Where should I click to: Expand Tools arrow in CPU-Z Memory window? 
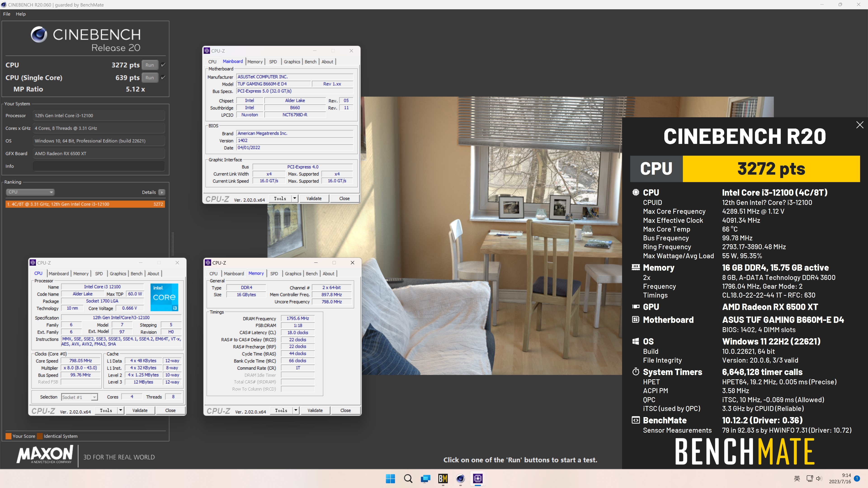tap(295, 410)
